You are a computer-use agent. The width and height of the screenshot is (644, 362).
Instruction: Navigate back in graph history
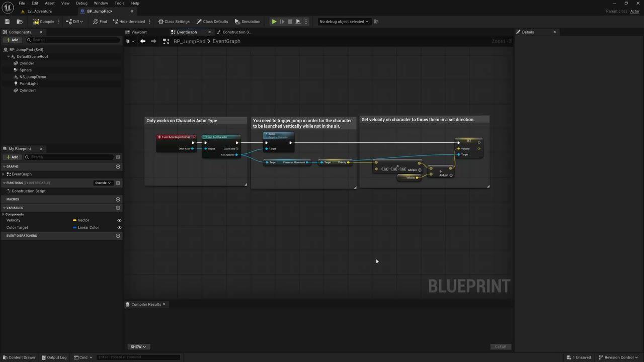tap(143, 41)
